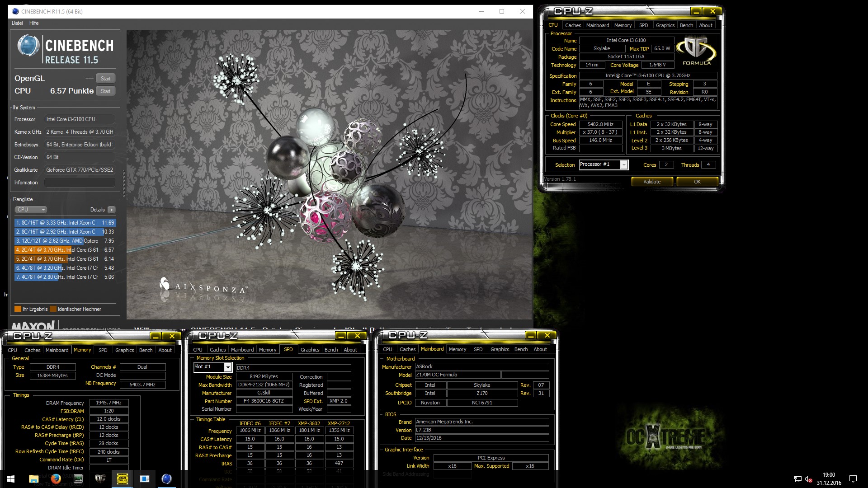Select ranking row 4 Core i3 6.57
Image resolution: width=868 pixels, height=488 pixels.
(65, 250)
